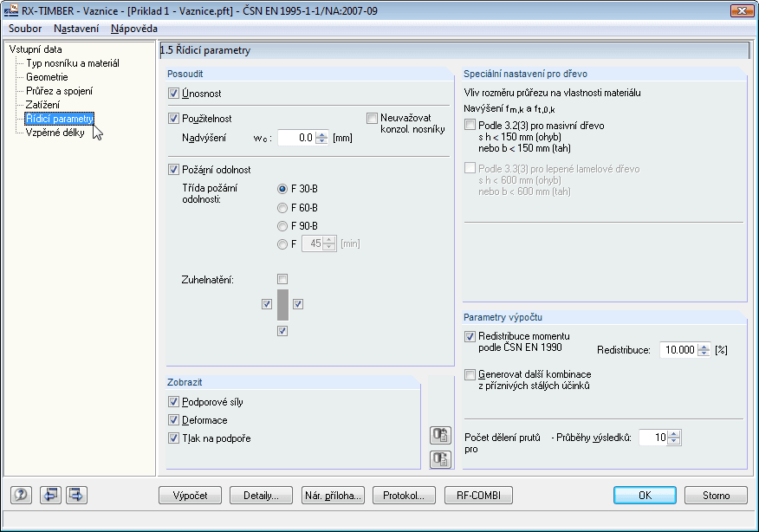Click the upper save-defaults icon beside Zobrazit panel
Screen dimensions: 759x532
coord(440,435)
